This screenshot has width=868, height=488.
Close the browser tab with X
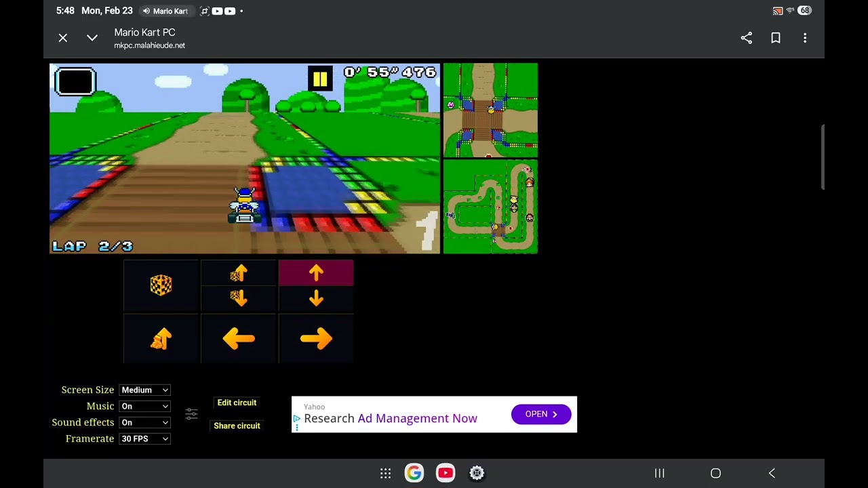tap(63, 38)
